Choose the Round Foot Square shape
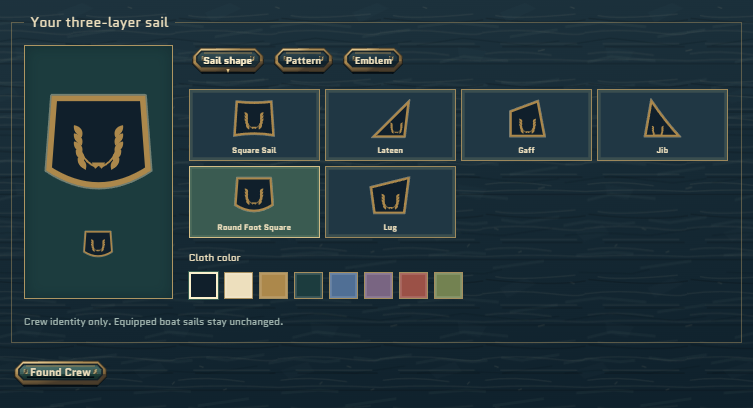The width and height of the screenshot is (753, 408). (254, 202)
